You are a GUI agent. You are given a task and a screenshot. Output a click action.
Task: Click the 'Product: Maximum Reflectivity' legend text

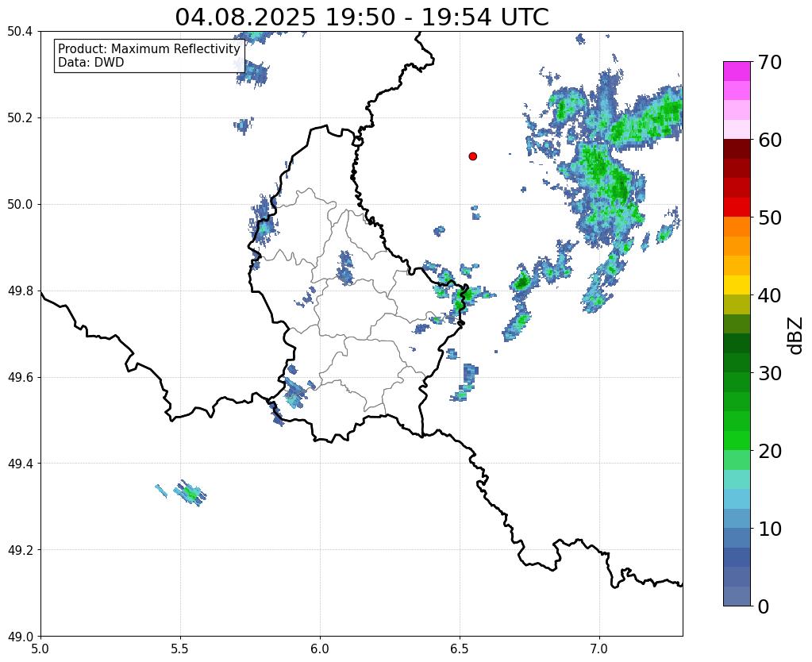[149, 48]
